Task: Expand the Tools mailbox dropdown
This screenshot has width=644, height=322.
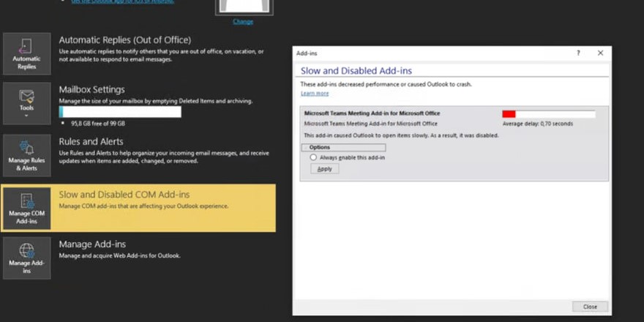Action: tap(26, 103)
